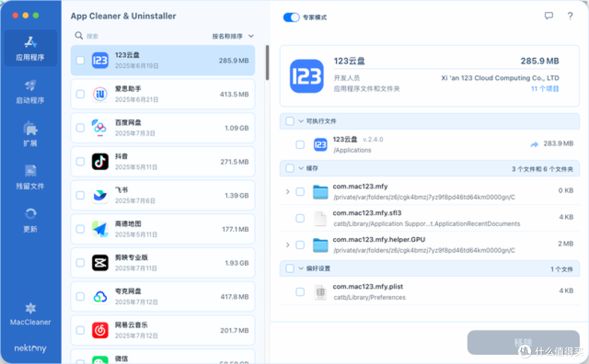Check the com.mac123.mfy folder checkbox
The width and height of the screenshot is (589, 364).
point(300,192)
